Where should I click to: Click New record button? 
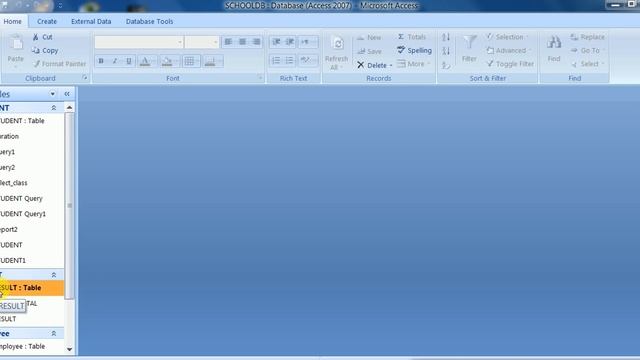click(x=369, y=37)
